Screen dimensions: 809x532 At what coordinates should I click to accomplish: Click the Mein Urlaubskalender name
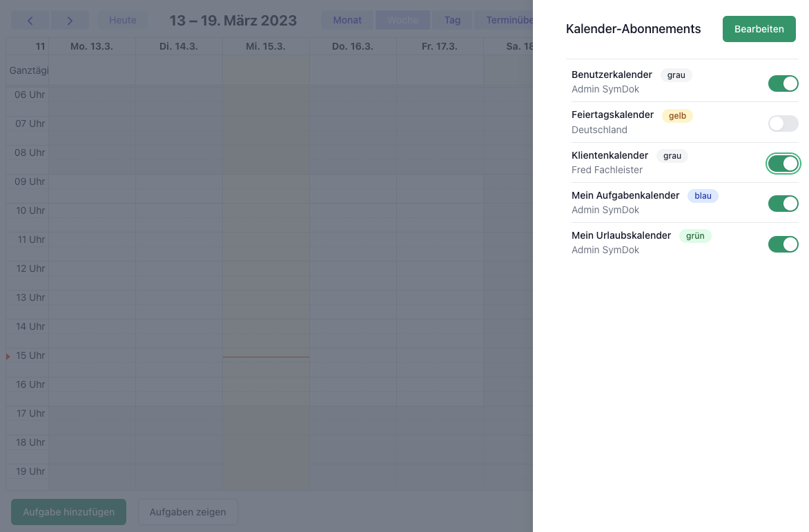click(621, 235)
